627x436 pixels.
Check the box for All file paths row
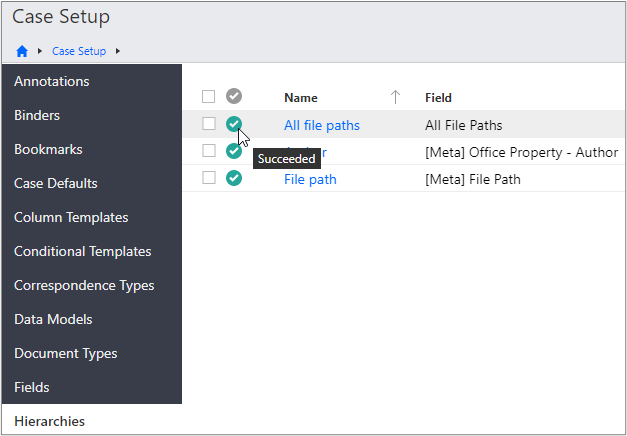tap(208, 124)
